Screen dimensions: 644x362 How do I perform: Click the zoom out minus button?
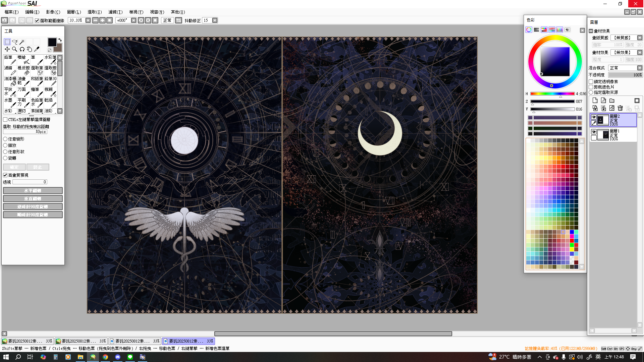click(96, 20)
